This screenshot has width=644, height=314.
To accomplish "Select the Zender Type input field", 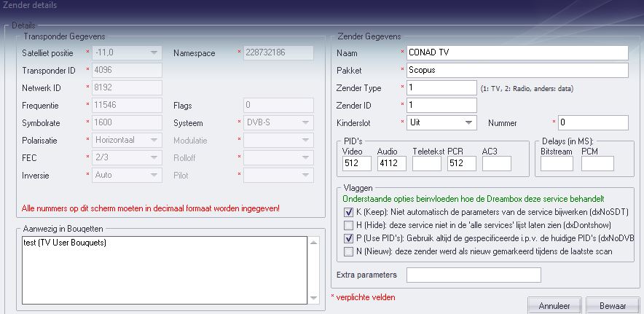I will click(x=441, y=87).
